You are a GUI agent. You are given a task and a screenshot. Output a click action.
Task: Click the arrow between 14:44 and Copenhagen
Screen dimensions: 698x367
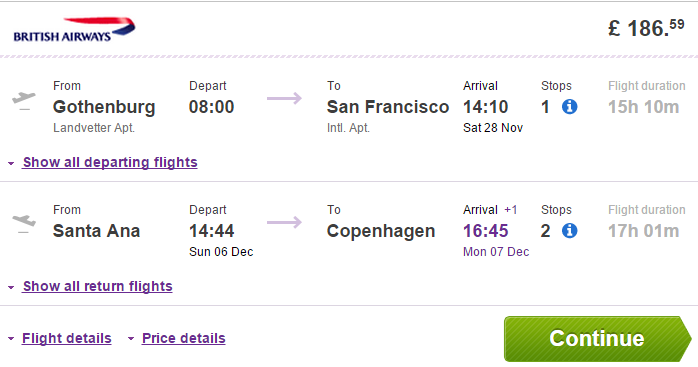(284, 222)
